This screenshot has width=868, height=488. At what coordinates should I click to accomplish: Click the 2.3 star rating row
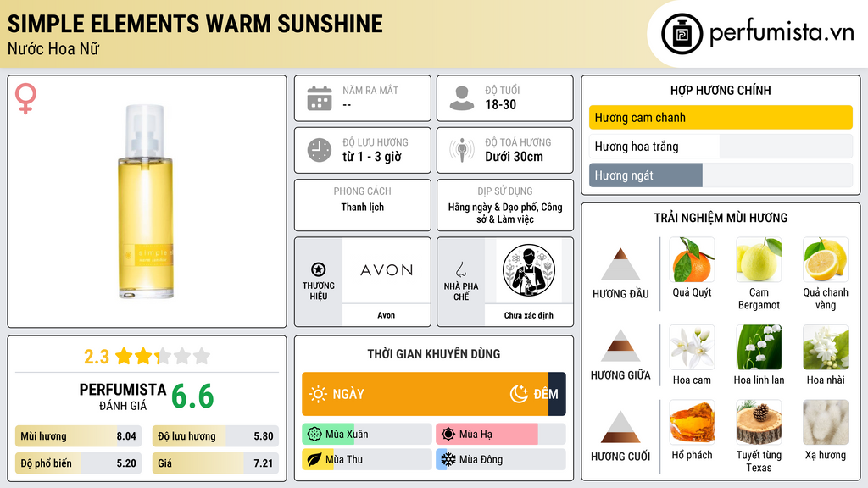click(x=147, y=357)
